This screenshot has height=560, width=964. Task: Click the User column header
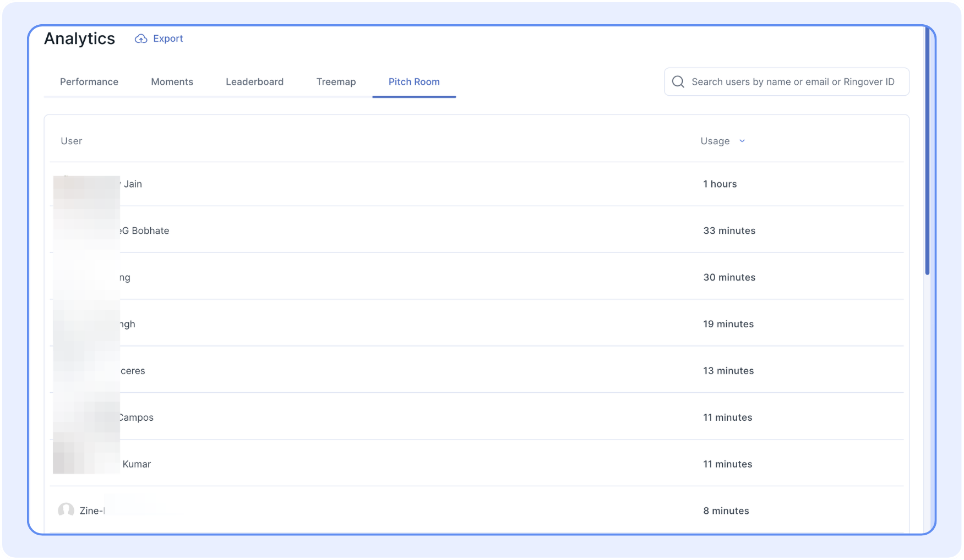pyautogui.click(x=72, y=141)
